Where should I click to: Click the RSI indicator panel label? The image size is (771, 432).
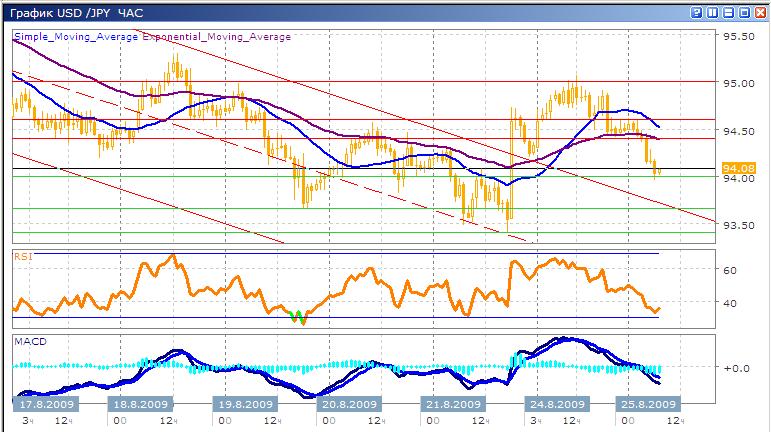[21, 256]
